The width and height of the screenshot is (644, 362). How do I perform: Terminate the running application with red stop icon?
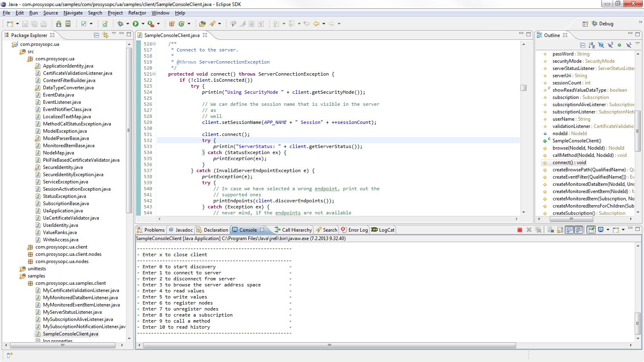[x=519, y=230]
